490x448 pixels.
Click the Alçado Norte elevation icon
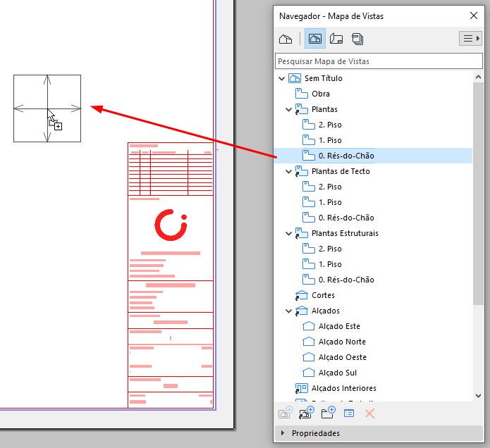click(309, 342)
